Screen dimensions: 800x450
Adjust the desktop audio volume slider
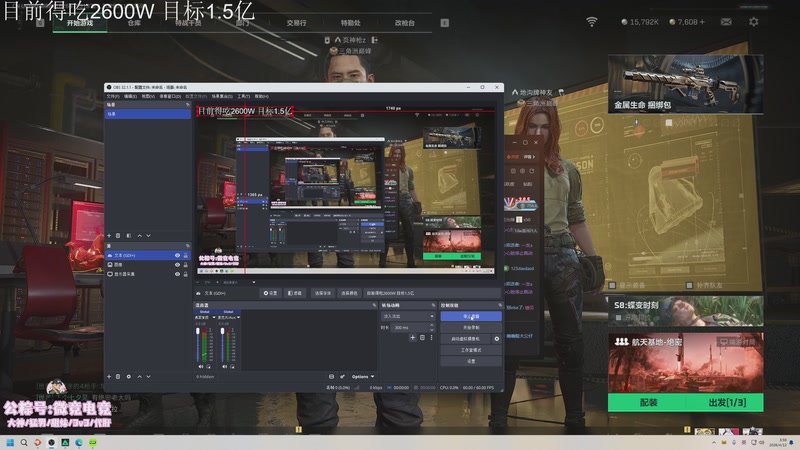[198, 344]
